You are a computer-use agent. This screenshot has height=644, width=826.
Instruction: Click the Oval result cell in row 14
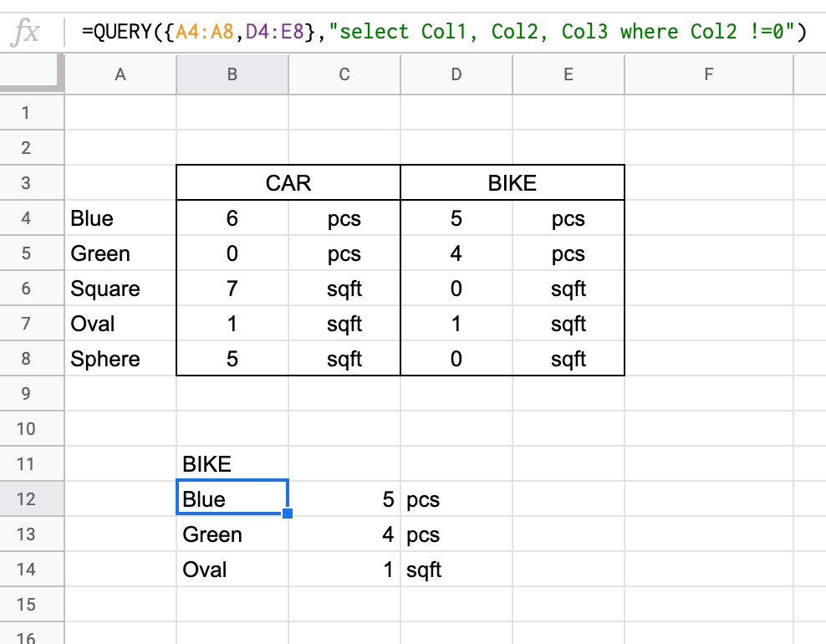(x=232, y=569)
